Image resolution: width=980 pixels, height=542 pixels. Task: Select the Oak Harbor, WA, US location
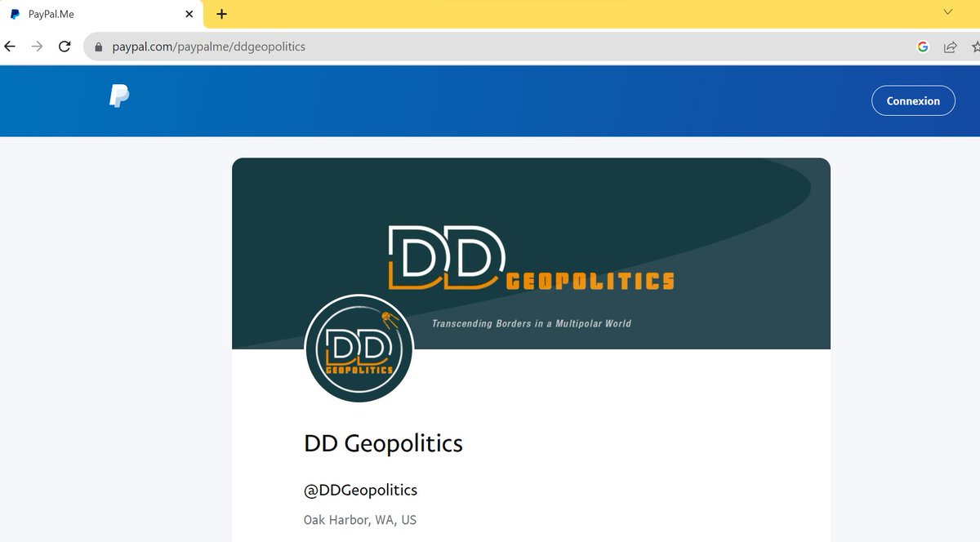coord(360,520)
